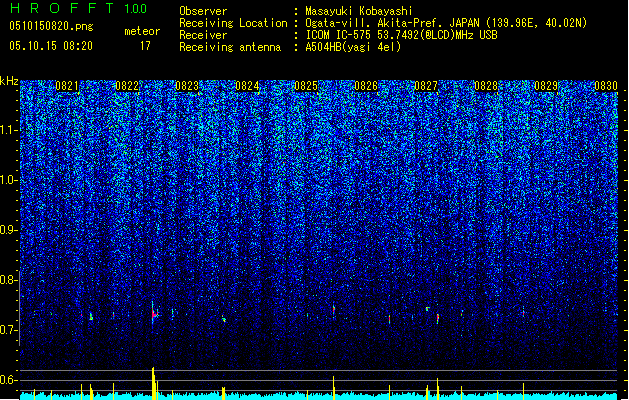Click the 0822 time marker
Image resolution: width=629 pixels, height=400 pixels.
[x=127, y=86]
